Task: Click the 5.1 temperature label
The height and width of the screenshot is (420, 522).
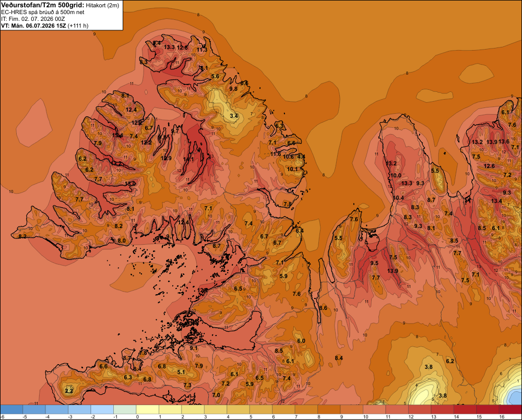Action: coord(181,372)
